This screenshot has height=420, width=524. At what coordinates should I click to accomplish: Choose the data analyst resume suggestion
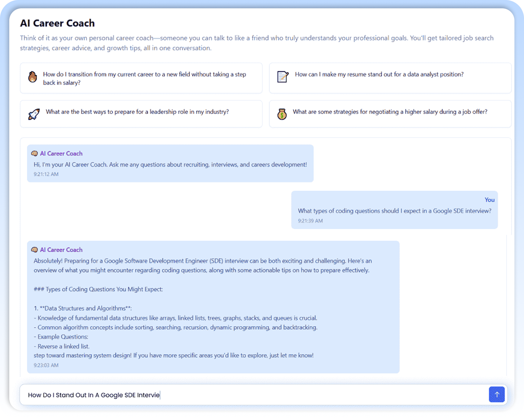[379, 75]
